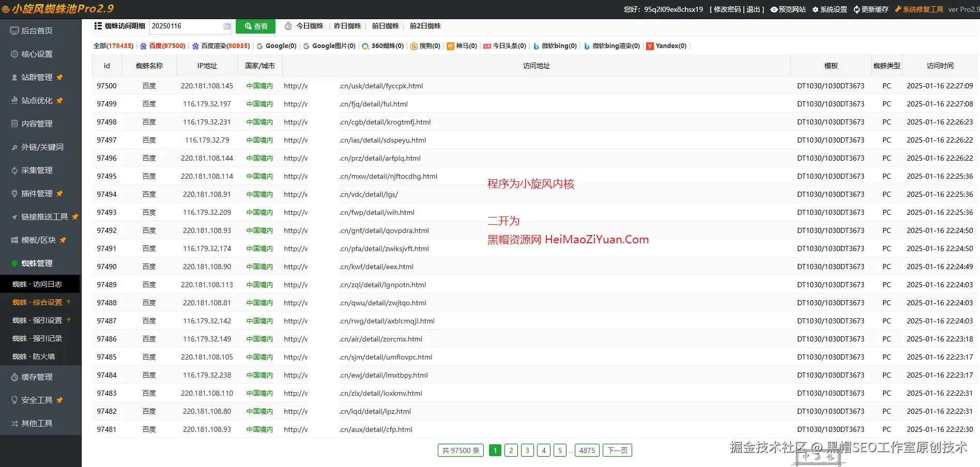This screenshot has height=467, width=980.
Task: Click the 修改密码 link
Action: [727, 9]
